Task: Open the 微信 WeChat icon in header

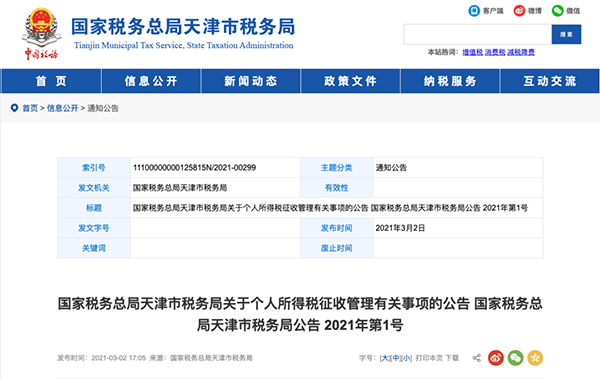Action: [558, 11]
